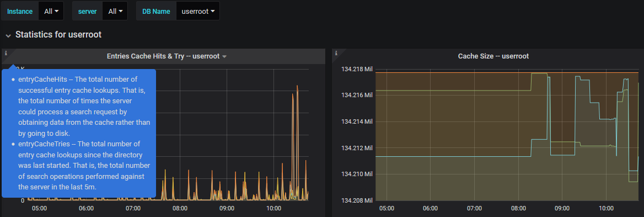Image resolution: width=644 pixels, height=217 pixels.
Task: Click the 134.216 Mil y-axis label
Action: (x=357, y=96)
